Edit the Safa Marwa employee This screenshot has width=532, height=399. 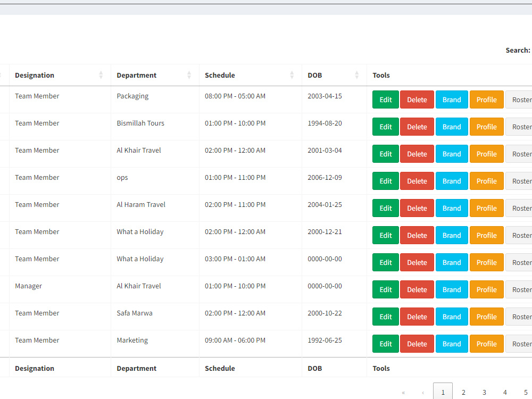[385, 317]
